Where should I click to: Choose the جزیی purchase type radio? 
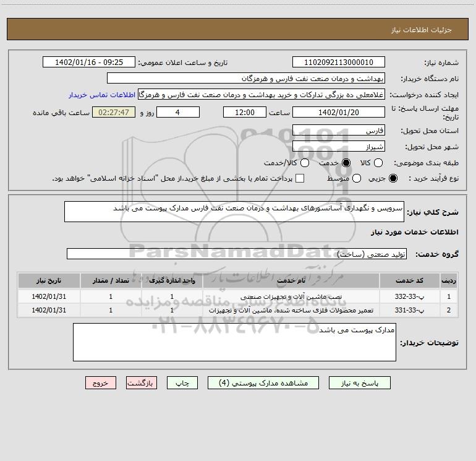click(x=393, y=178)
